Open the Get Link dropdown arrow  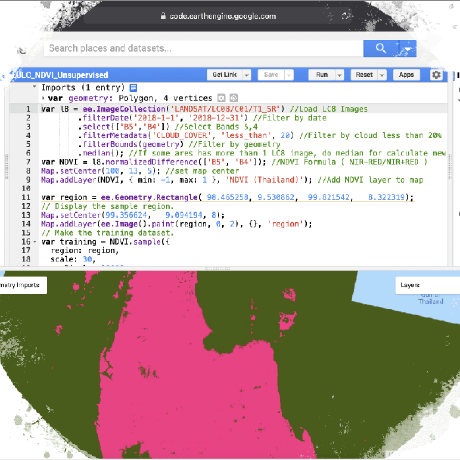coord(247,75)
